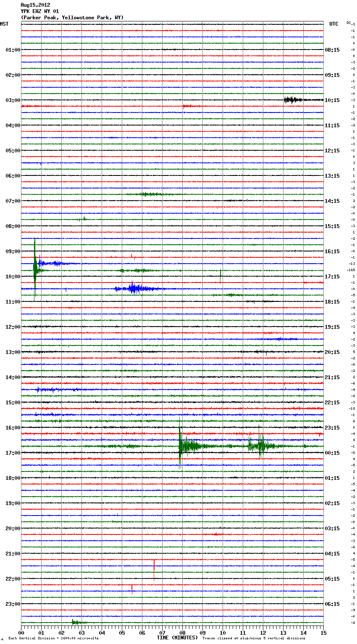Click the Traces clipped at plus/minus 5 note
The width and height of the screenshot is (357, 644).
coord(254,639)
